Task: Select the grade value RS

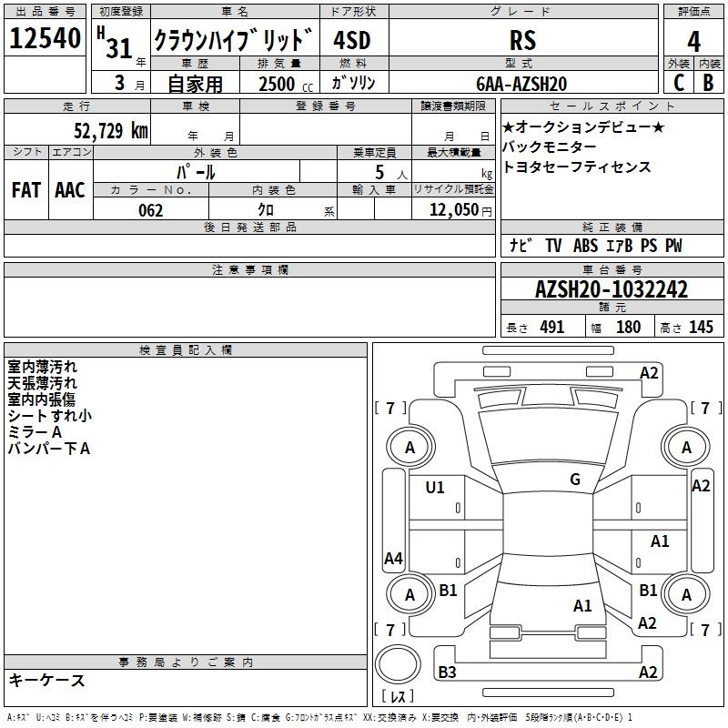Action: 522,40
